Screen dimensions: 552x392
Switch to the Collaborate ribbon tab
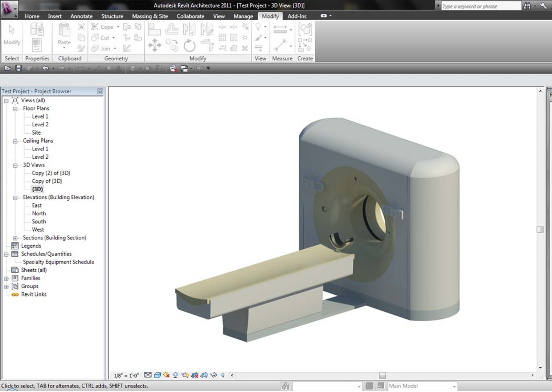coord(191,16)
